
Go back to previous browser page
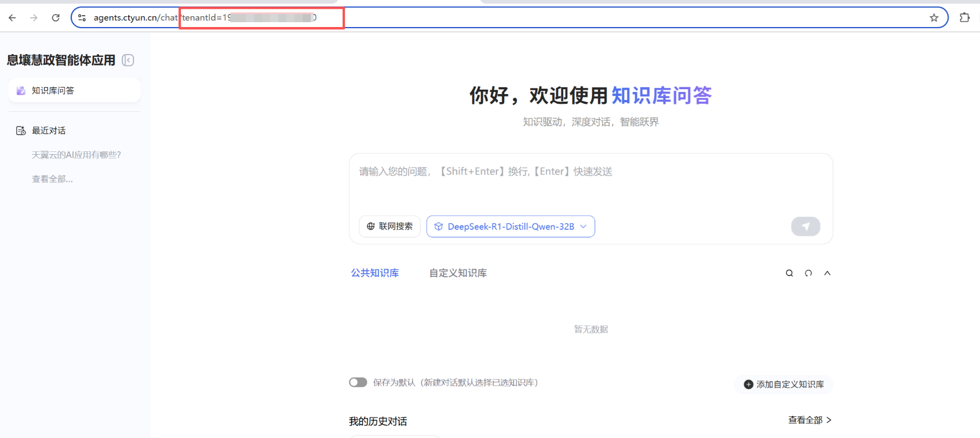pos(12,18)
